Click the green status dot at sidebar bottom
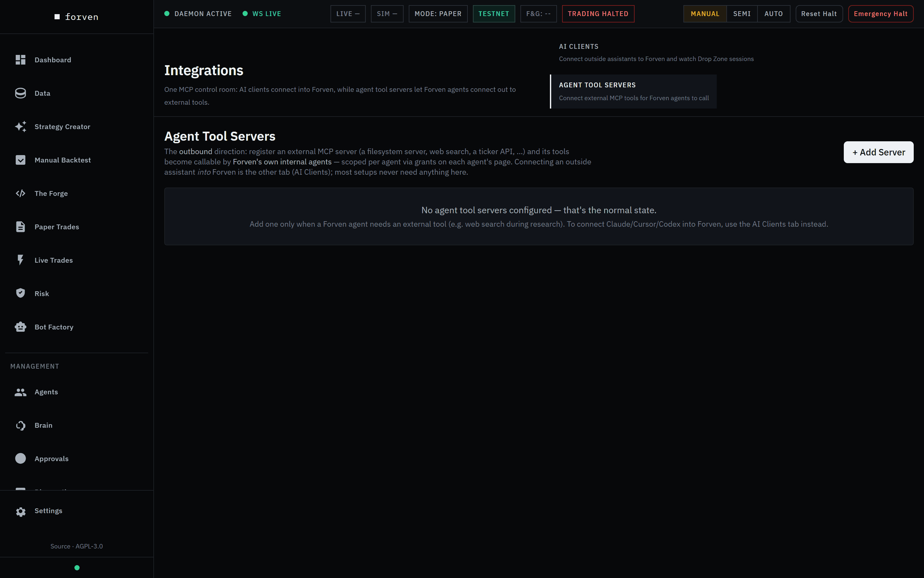This screenshot has width=924, height=578. click(77, 568)
